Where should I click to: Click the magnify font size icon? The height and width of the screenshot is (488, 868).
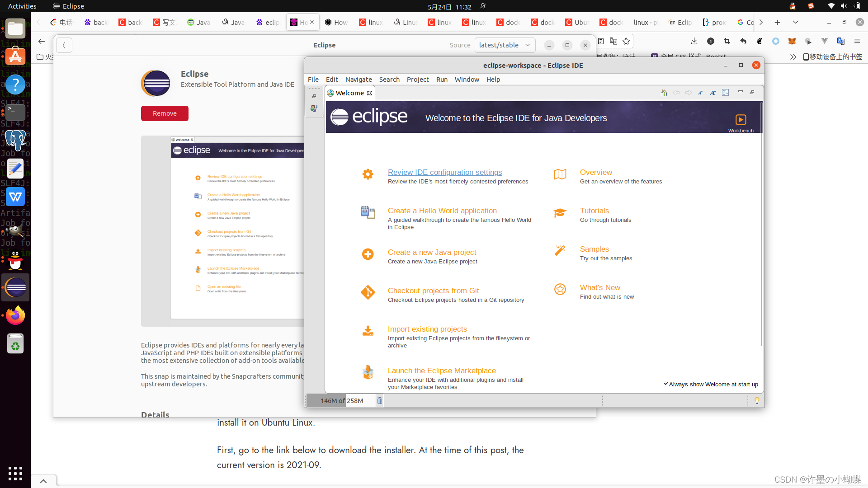[x=713, y=93]
